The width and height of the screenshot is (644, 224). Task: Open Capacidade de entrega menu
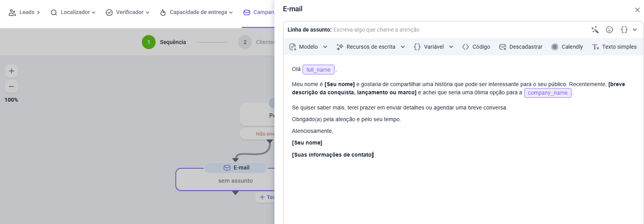point(196,12)
